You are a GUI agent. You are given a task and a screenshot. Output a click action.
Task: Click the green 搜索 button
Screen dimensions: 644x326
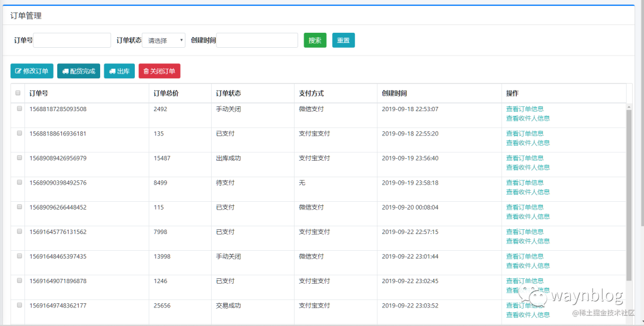(315, 40)
